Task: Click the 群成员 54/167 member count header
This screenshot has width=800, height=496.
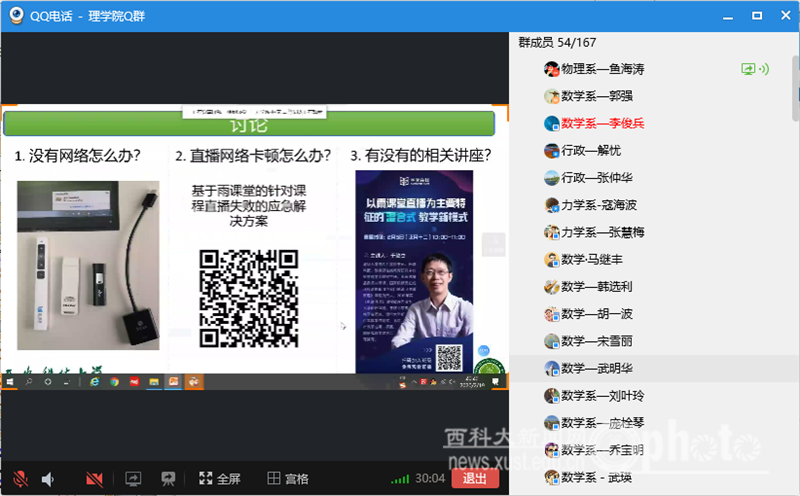Action: tap(557, 42)
